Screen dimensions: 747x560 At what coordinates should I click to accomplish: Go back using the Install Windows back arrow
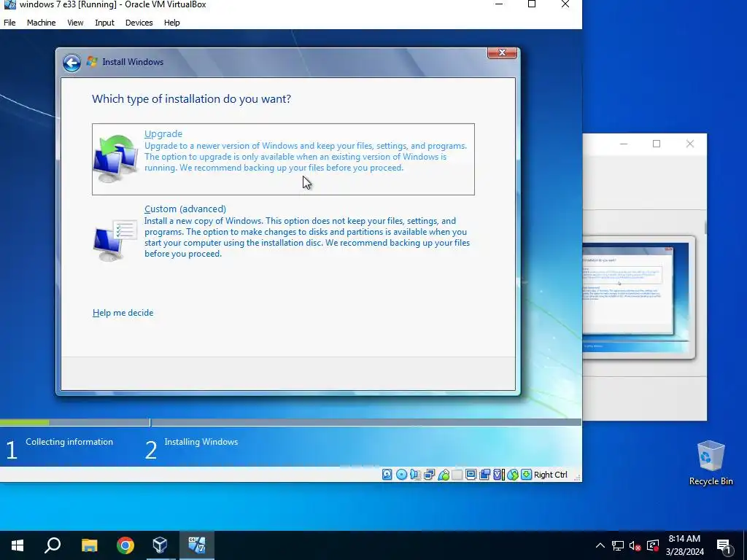[71, 63]
